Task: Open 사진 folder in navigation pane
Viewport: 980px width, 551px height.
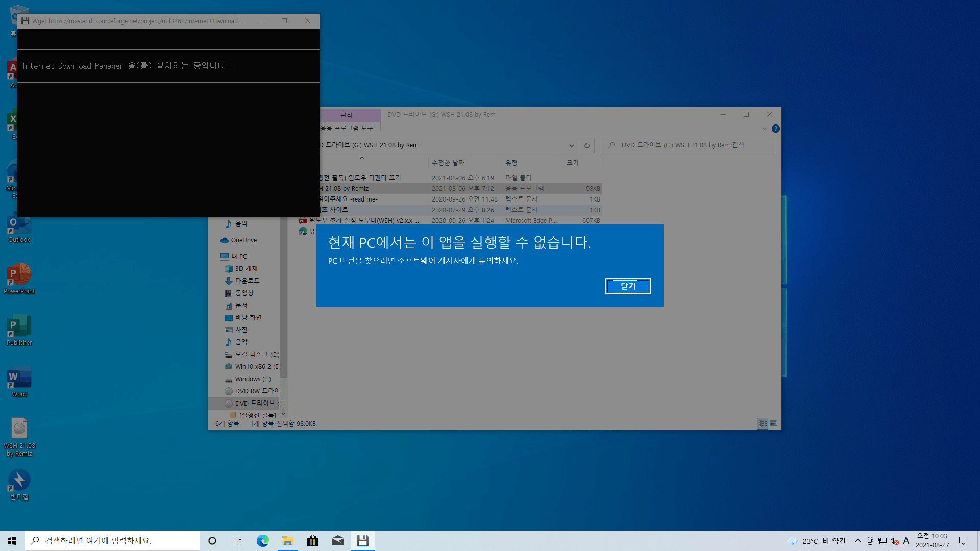Action: [x=240, y=330]
